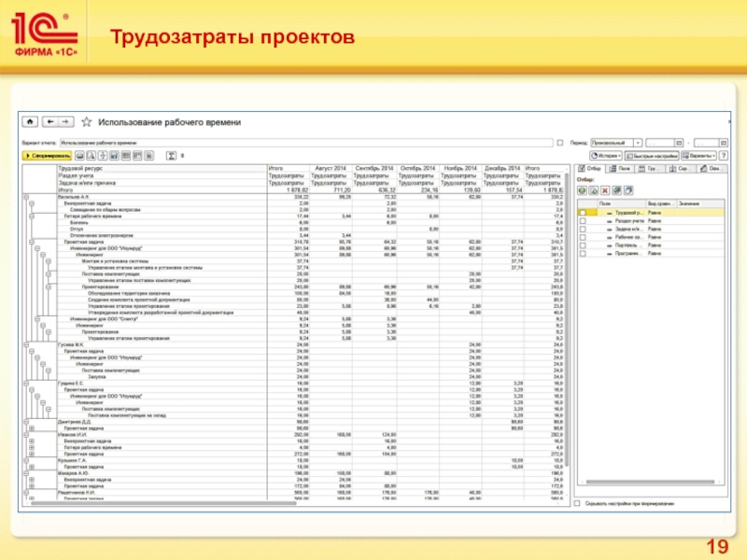Open the Варианты dropdown menu

[701, 155]
